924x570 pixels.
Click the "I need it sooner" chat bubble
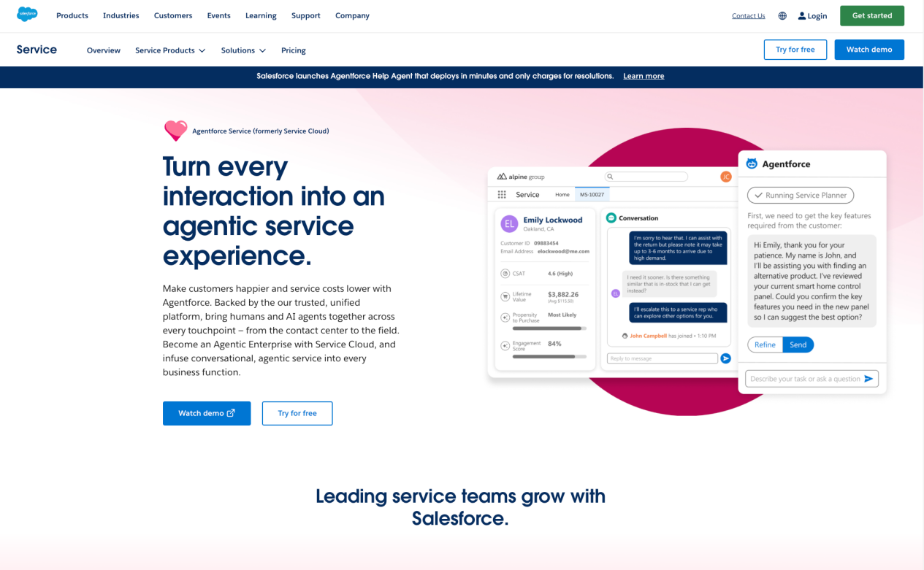670,284
